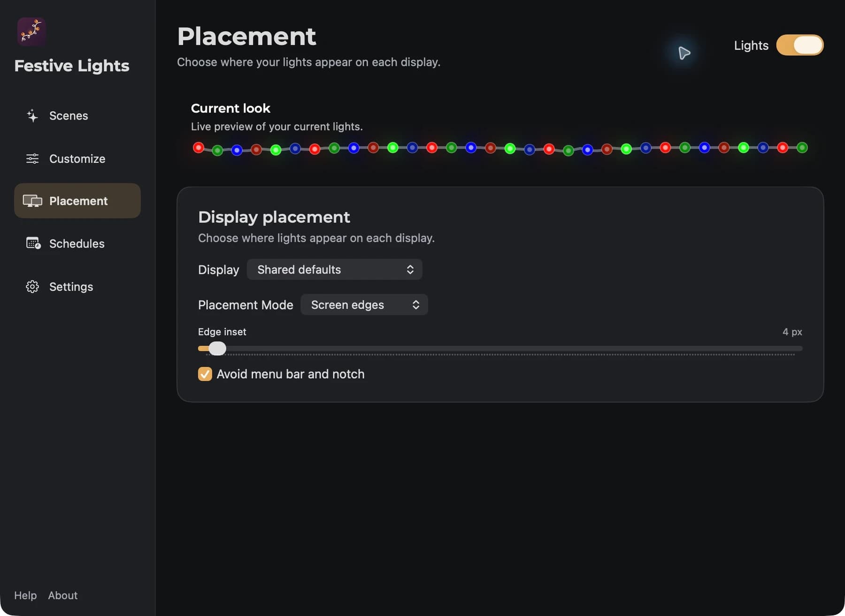Viewport: 845px width, 616px height.
Task: Click the Schedules calendar icon
Action: tap(33, 243)
